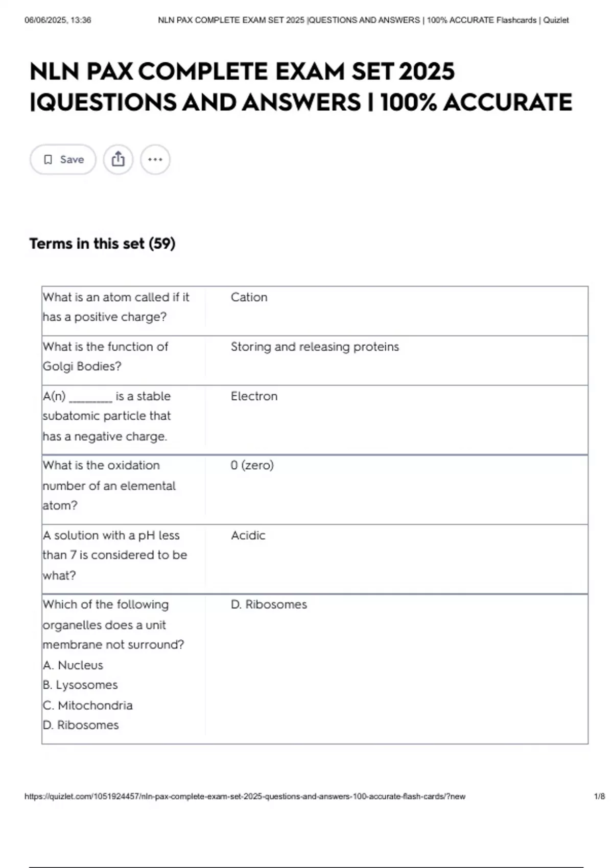
Task: Click the 'Electron' answer
Action: coord(254,396)
